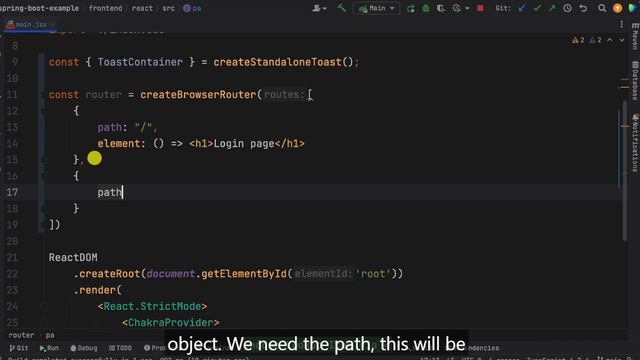Click the 'root' string on line 22
Screen dimensions: 640x360
373,273
